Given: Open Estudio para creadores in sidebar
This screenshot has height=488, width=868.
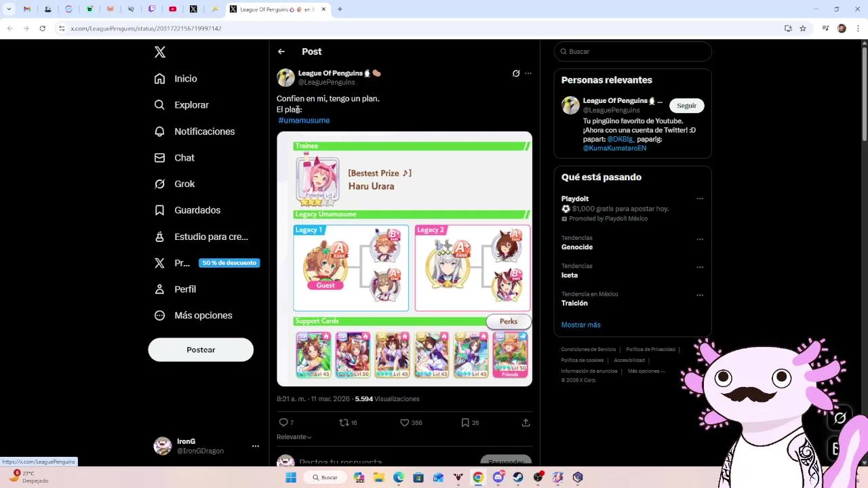Looking at the screenshot, I should pos(201,237).
